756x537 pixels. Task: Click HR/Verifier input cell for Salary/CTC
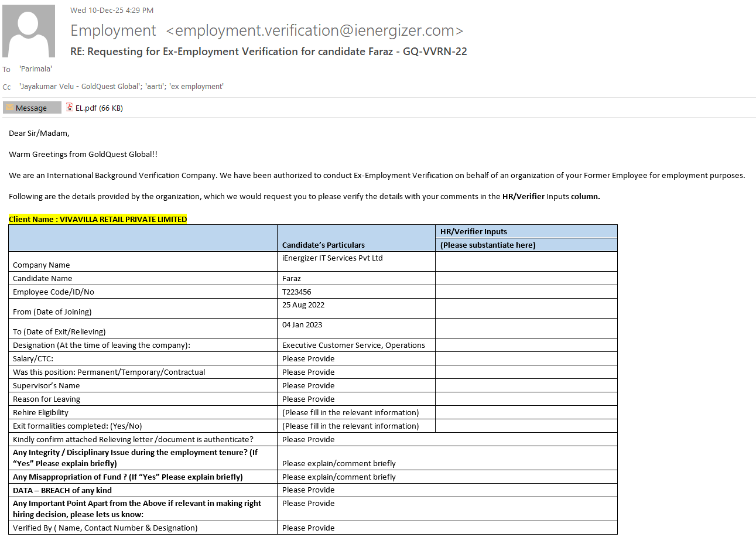526,358
